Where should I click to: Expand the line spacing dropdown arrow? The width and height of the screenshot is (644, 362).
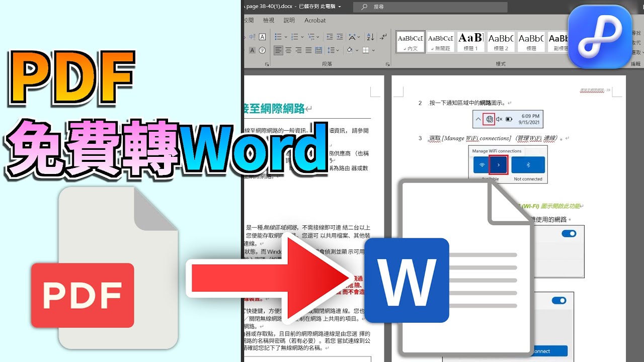coord(338,50)
